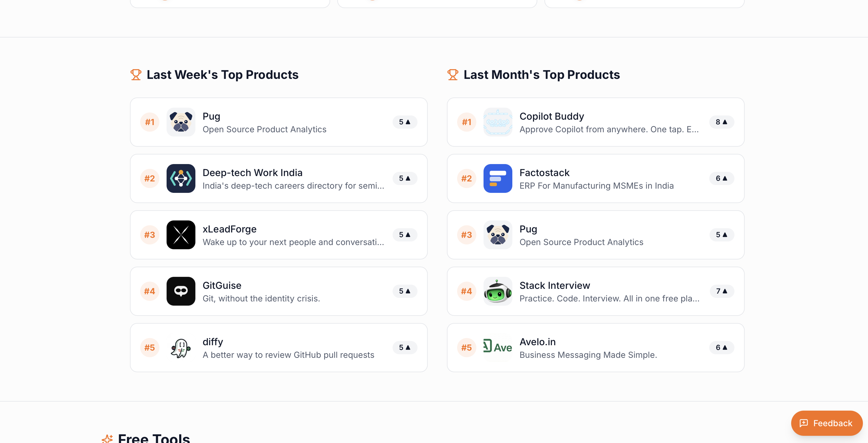
Task: Select the diffy ghost logo
Action: [181, 347]
